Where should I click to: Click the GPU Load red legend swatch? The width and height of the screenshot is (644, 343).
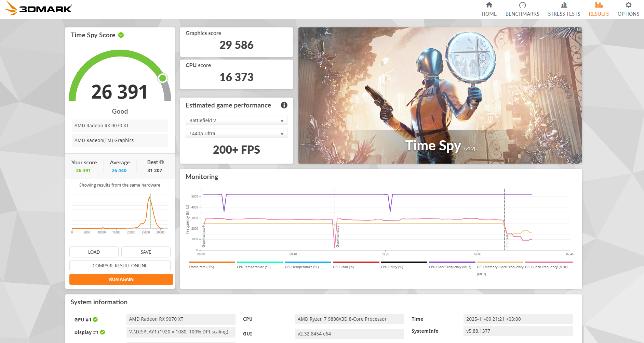pos(356,263)
